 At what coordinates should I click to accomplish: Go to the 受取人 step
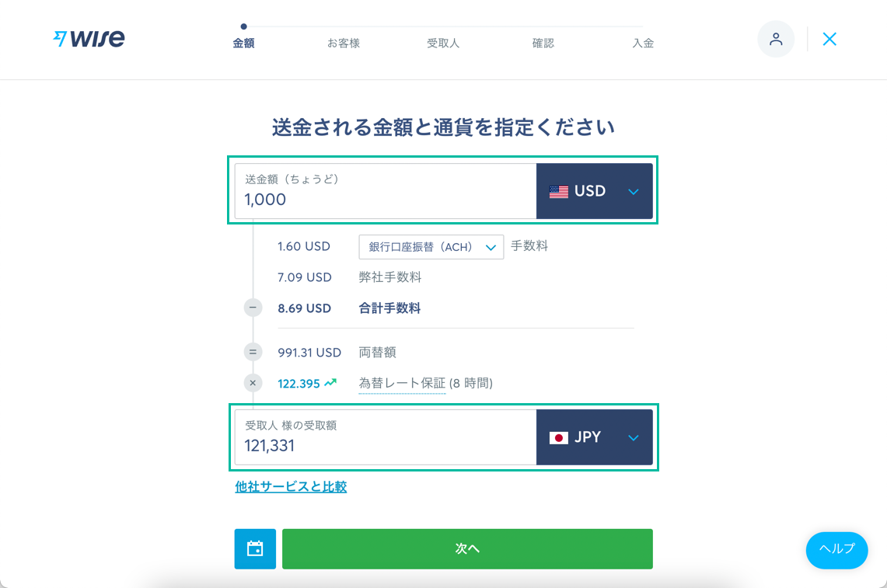(x=443, y=43)
